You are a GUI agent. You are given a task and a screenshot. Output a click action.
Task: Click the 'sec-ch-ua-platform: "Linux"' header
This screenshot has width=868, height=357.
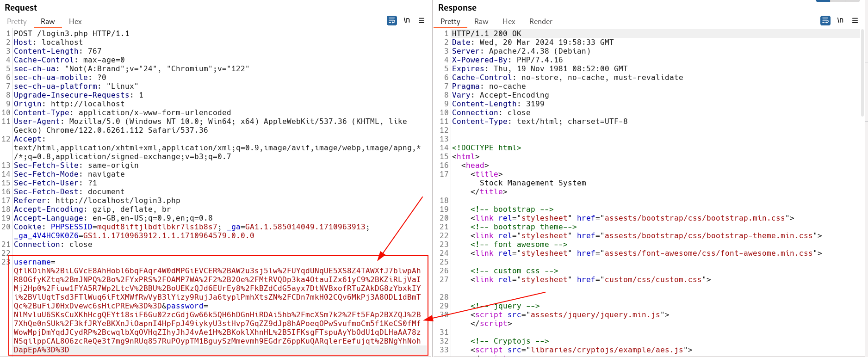pos(76,86)
